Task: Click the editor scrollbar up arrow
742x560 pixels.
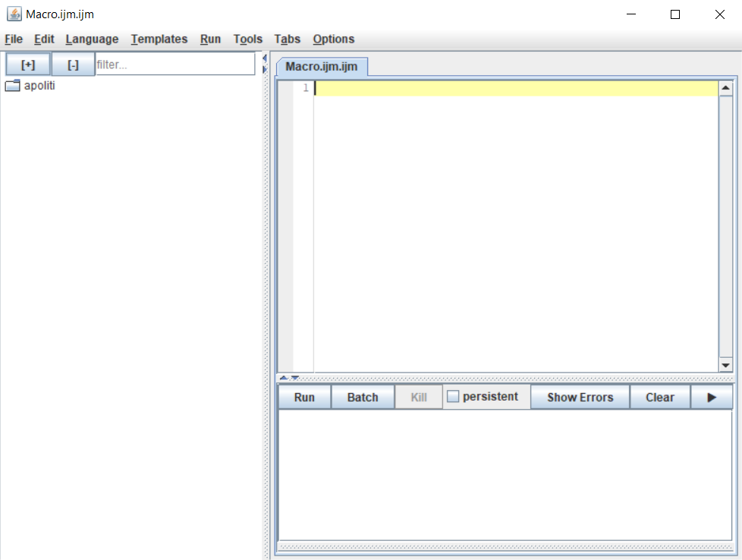Action: pyautogui.click(x=726, y=87)
